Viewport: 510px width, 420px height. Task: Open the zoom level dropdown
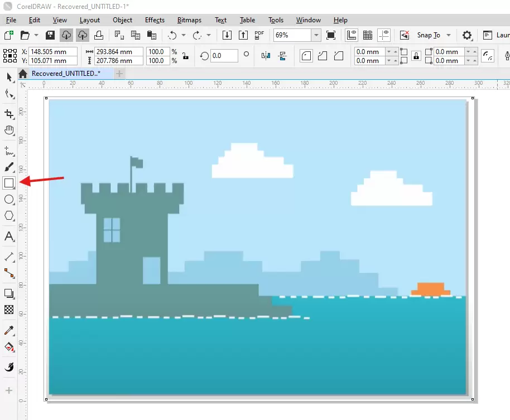pos(316,35)
